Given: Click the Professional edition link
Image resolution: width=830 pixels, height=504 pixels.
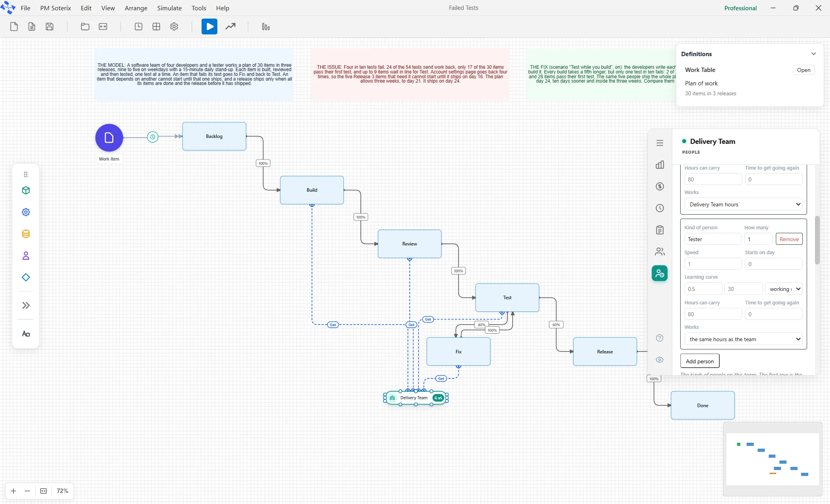Looking at the screenshot, I should pyautogui.click(x=740, y=8).
